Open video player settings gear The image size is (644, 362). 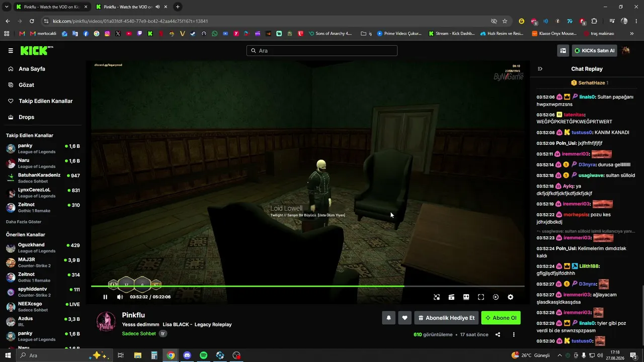point(510,297)
